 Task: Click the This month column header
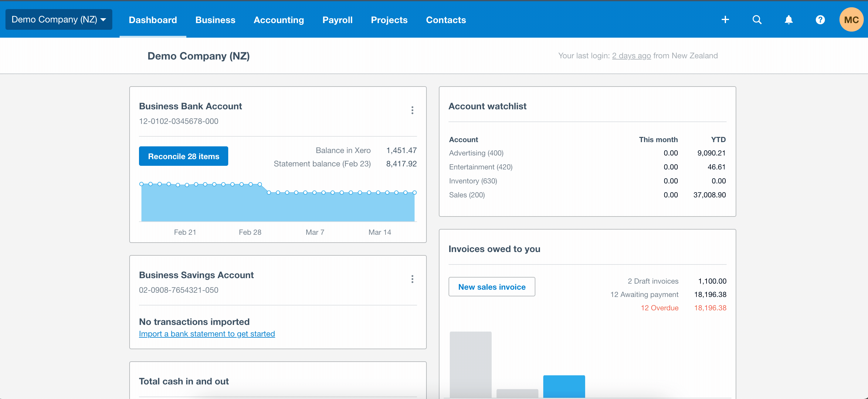pyautogui.click(x=658, y=139)
